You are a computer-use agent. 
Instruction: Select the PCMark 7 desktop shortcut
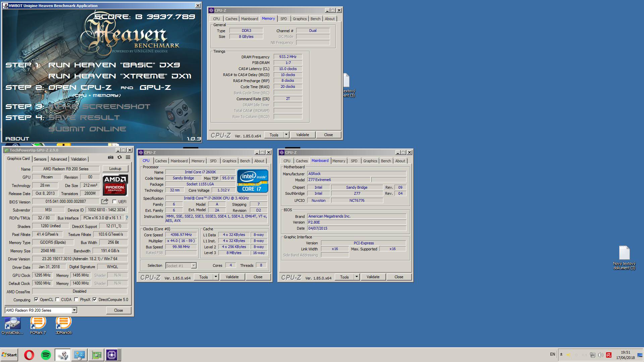pyautogui.click(x=38, y=325)
